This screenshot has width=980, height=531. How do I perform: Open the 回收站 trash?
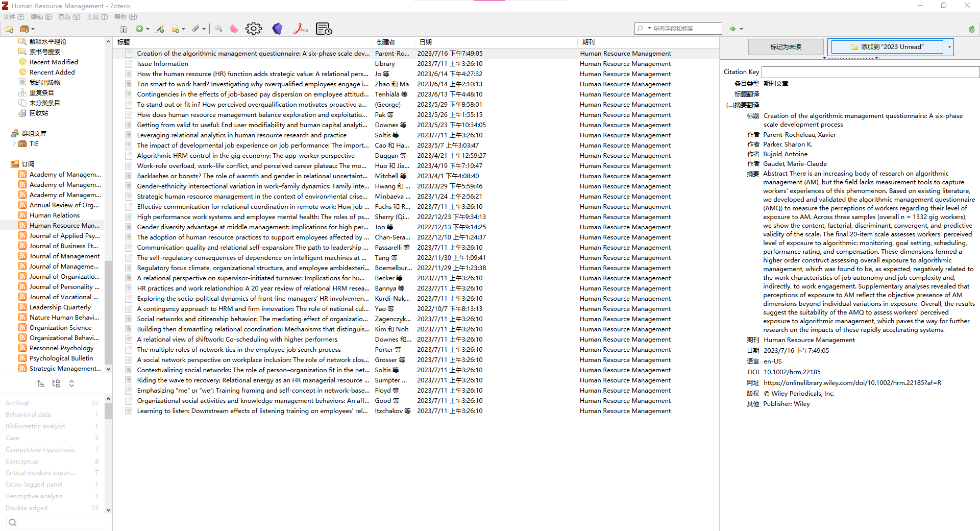pyautogui.click(x=39, y=113)
